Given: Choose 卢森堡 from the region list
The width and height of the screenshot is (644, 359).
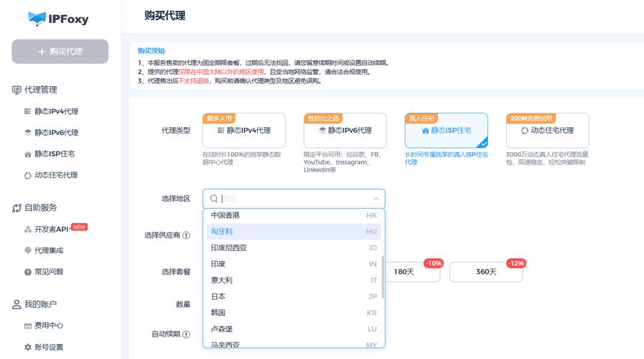Looking at the screenshot, I should [x=294, y=329].
